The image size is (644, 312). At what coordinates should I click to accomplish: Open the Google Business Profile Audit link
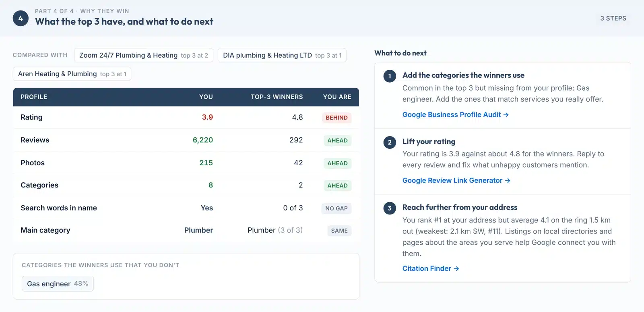pos(455,114)
